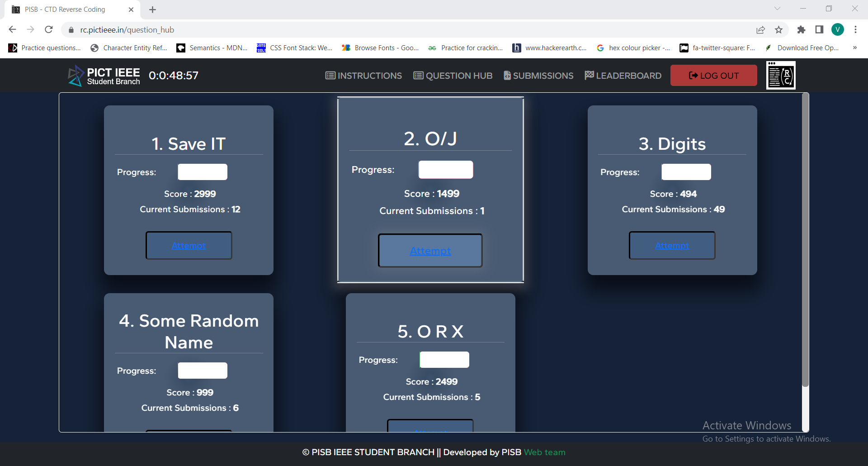Open the LEADERBOARD nav item

[x=623, y=76]
